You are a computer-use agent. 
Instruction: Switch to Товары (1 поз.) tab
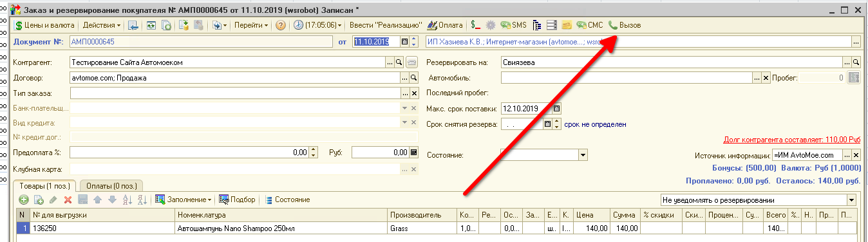click(44, 185)
